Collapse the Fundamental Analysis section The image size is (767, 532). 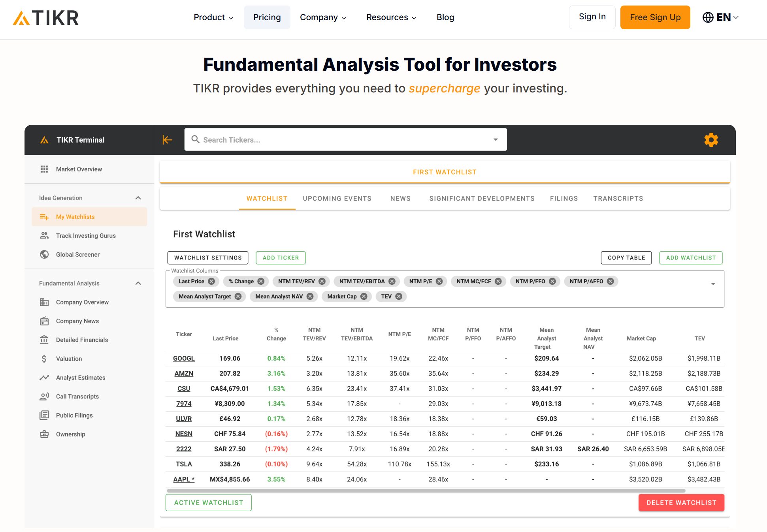coord(138,283)
